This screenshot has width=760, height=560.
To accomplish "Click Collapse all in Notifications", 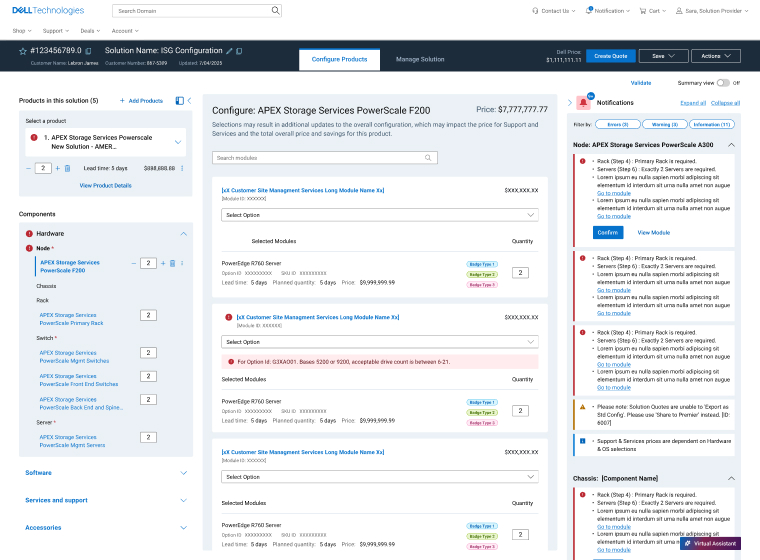I will 725,103.
